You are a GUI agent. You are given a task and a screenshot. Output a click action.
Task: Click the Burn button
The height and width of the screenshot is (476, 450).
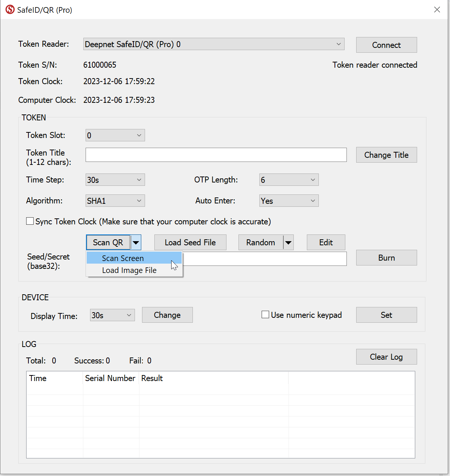386,258
